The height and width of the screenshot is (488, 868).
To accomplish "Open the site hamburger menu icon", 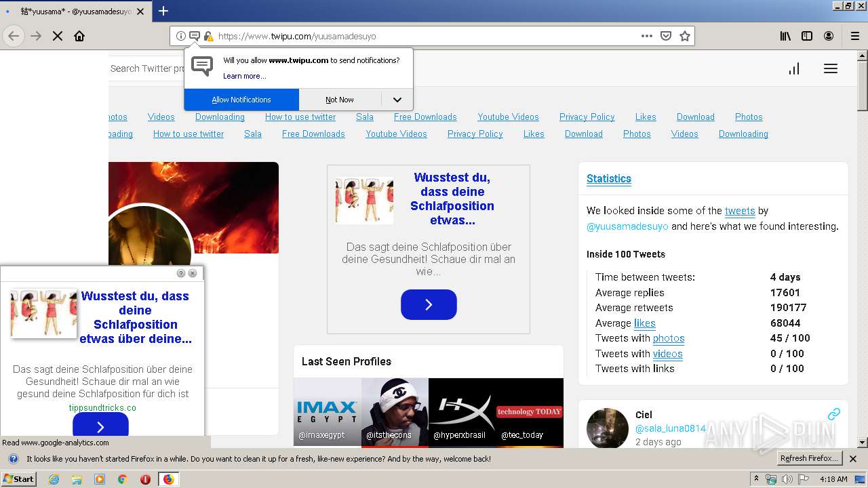I will point(831,68).
